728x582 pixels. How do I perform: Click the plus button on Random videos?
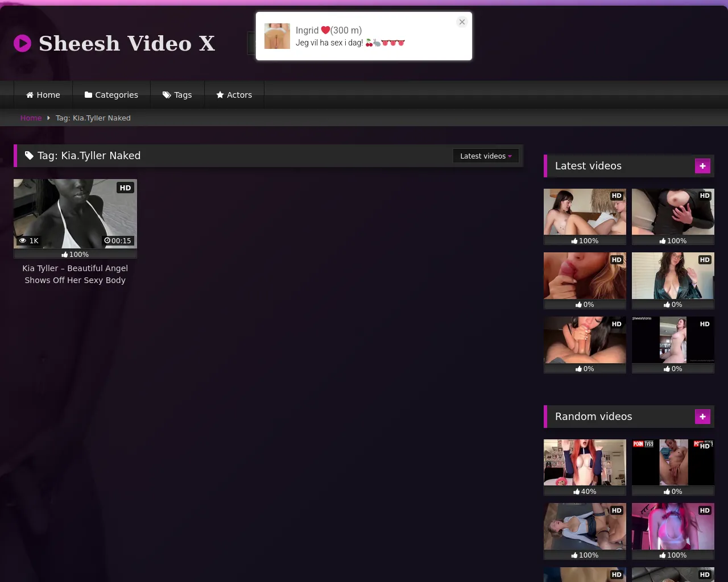702,417
